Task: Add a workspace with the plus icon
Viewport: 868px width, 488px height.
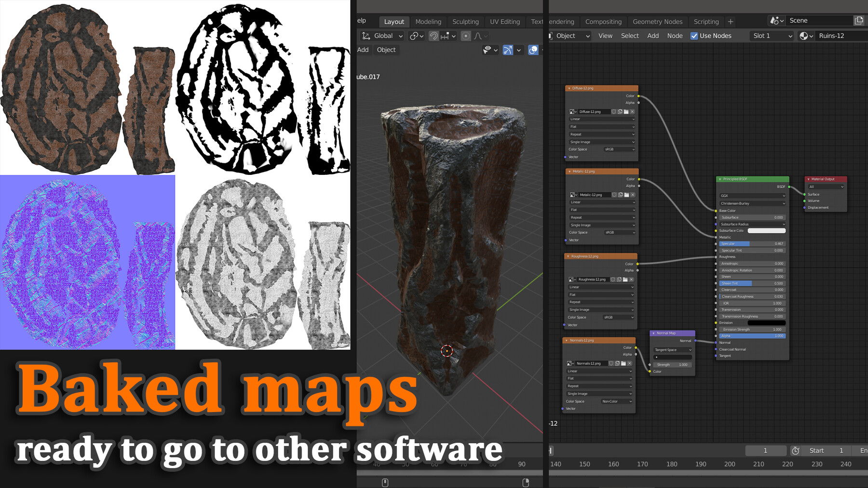Action: tap(731, 22)
